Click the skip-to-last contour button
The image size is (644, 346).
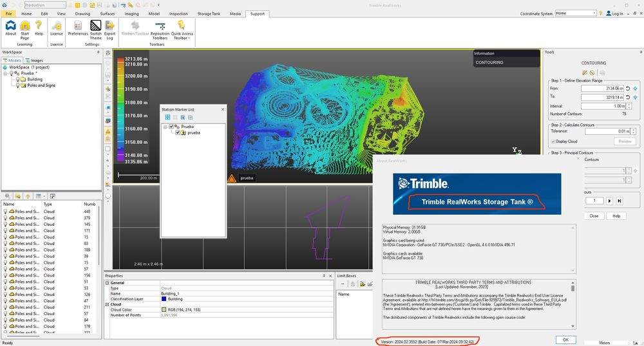(620, 201)
